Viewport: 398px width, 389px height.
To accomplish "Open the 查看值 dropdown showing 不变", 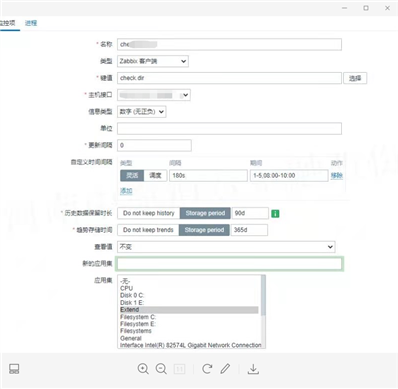I will [226, 247].
